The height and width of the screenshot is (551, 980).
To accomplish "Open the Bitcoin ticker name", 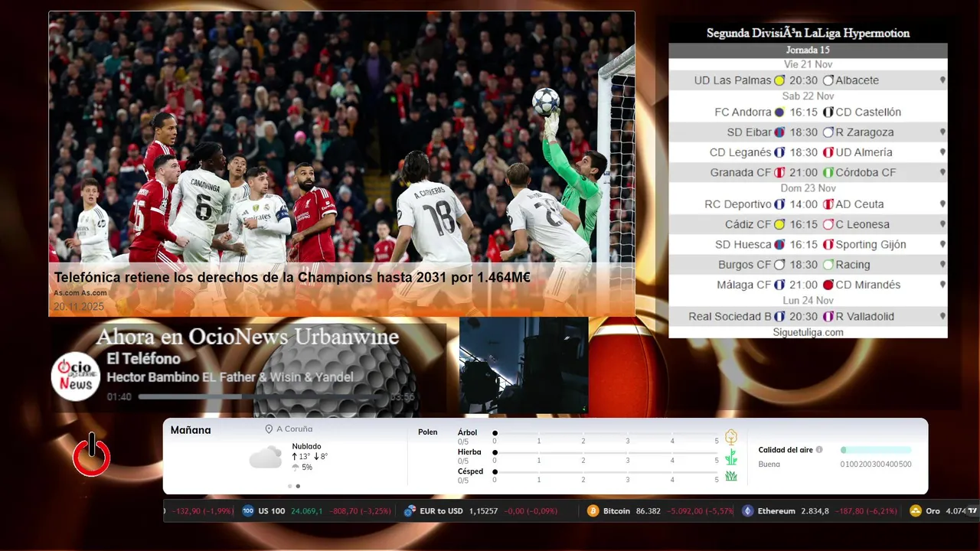I will tap(616, 510).
